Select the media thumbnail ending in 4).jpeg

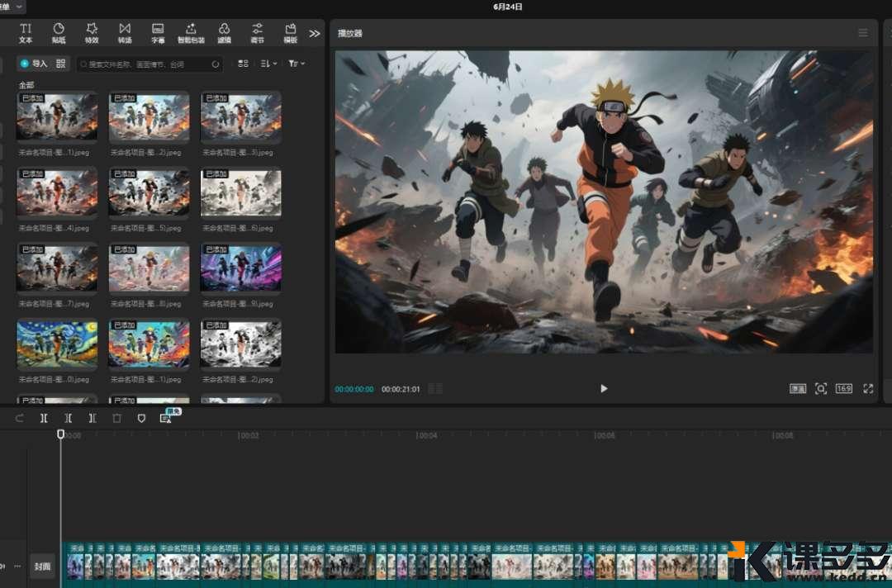click(x=57, y=192)
